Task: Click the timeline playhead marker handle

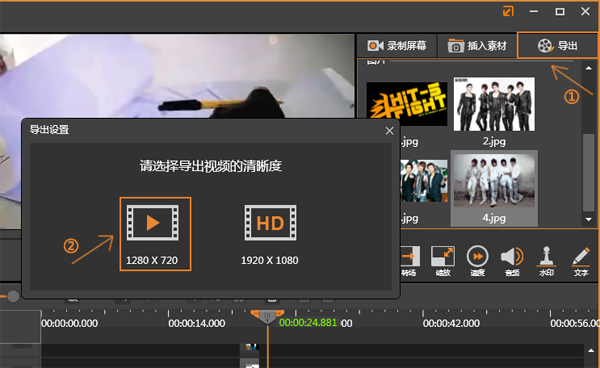Action: tap(267, 317)
